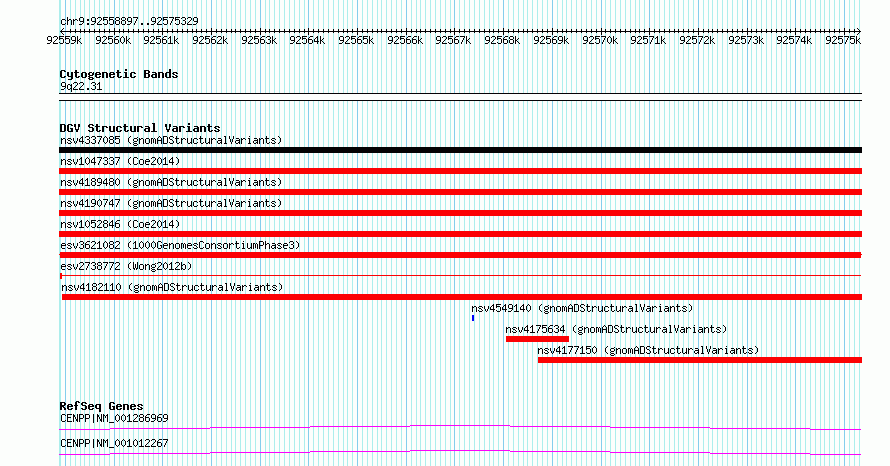890x466 pixels.
Task: Select the 92575k ruler tick label
Action: click(x=842, y=40)
